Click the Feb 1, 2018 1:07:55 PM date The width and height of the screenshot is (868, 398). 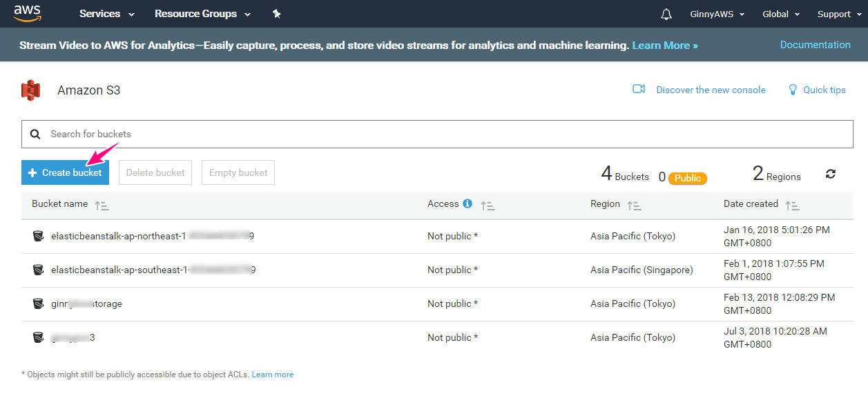point(774,270)
